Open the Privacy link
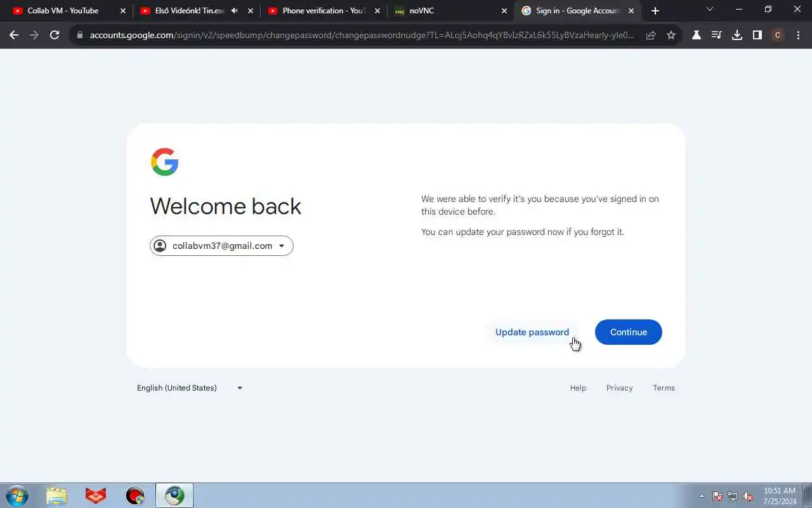Viewport: 812px width, 508px height. click(x=619, y=388)
